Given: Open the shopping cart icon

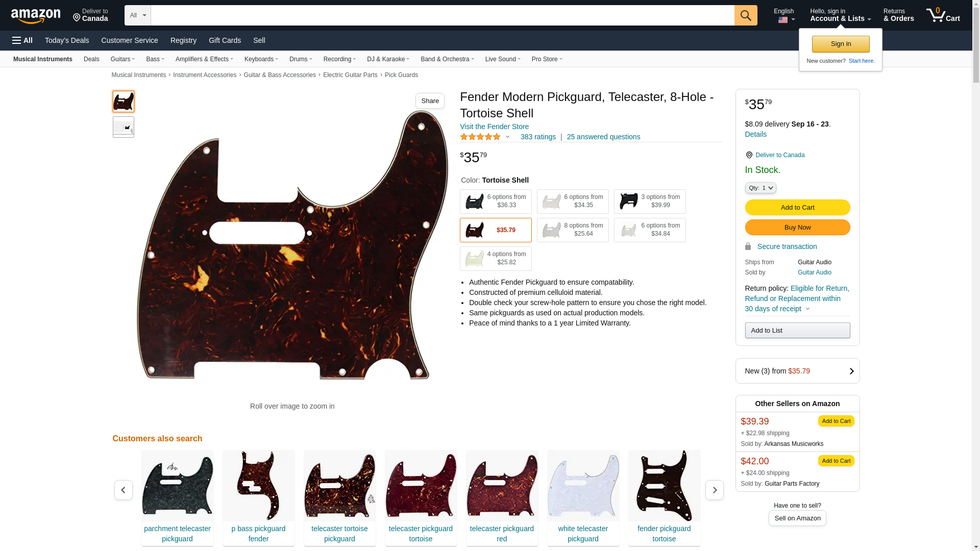Looking at the screenshot, I should 943,15.
